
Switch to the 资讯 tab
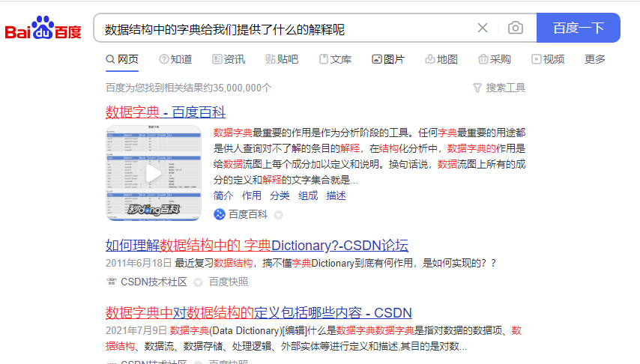tap(229, 60)
